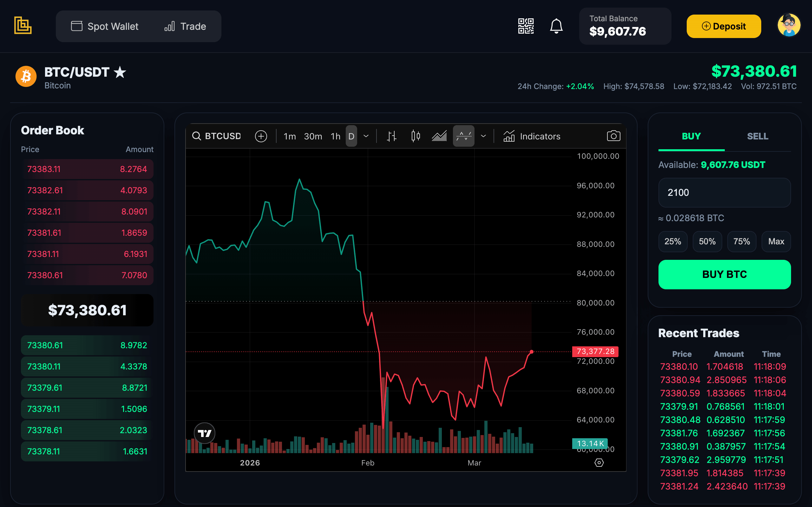Click the add symbol plus icon
This screenshot has width=812, height=507.
click(x=261, y=137)
